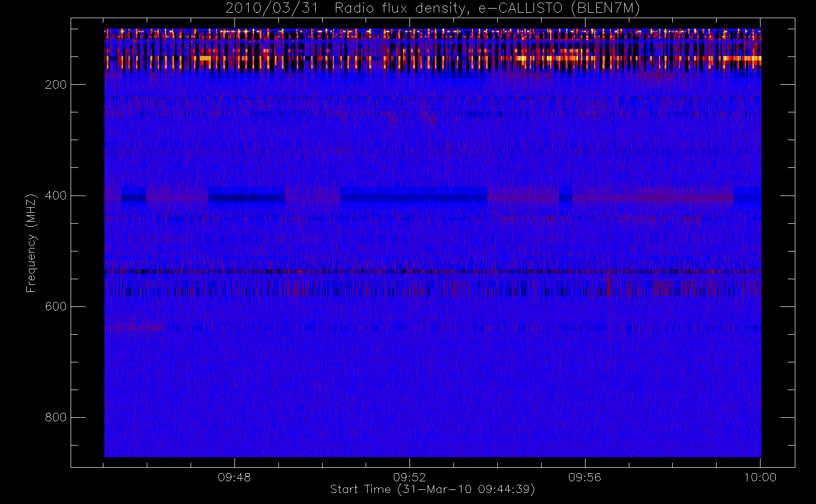Viewport: 816px width, 504px height.
Task: Click the 09:48 time tick label
Action: click(234, 477)
